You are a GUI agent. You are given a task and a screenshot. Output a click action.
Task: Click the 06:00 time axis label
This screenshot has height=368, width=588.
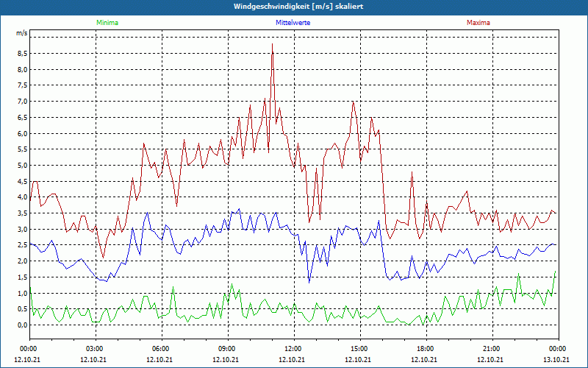click(x=162, y=349)
